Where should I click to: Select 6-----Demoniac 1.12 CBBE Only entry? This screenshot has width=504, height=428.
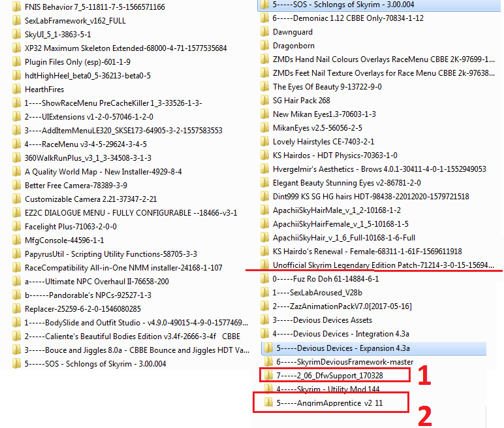point(348,18)
